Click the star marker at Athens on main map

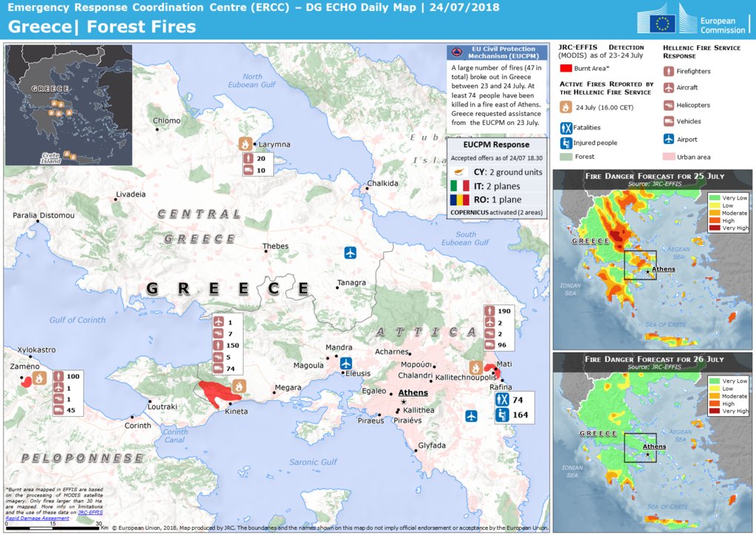[x=404, y=402]
